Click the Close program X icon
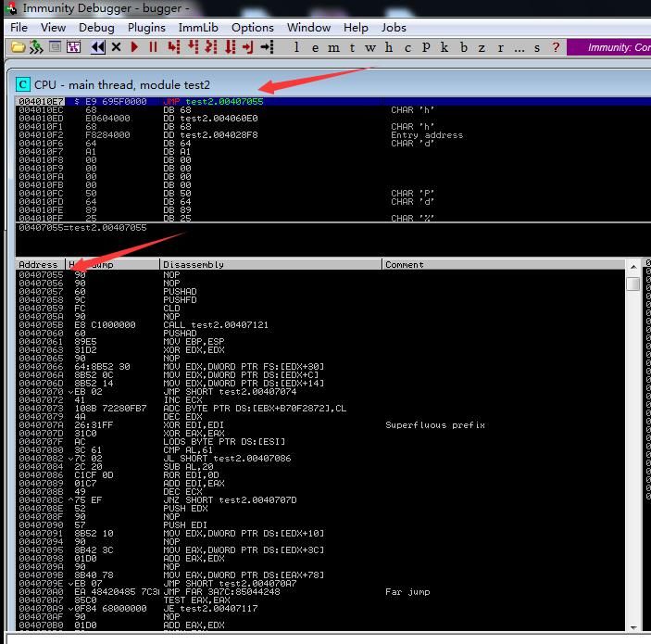Image resolution: width=651 pixels, height=644 pixels. pos(117,47)
